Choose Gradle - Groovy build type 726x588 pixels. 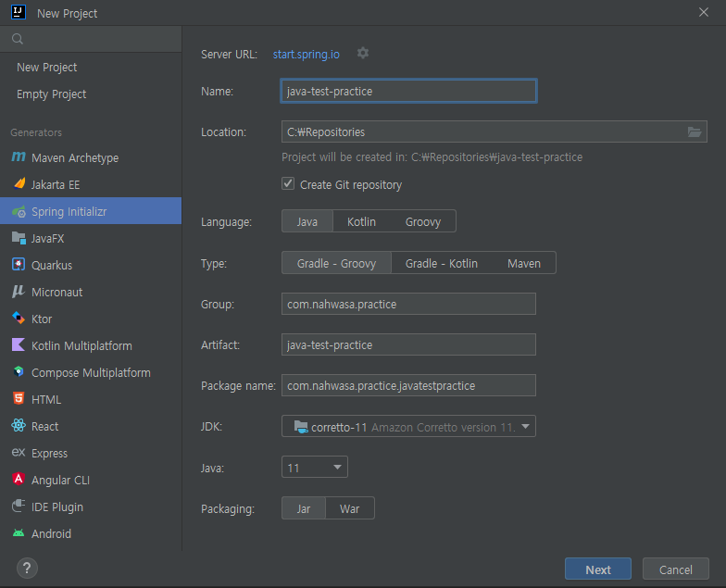[x=336, y=263]
